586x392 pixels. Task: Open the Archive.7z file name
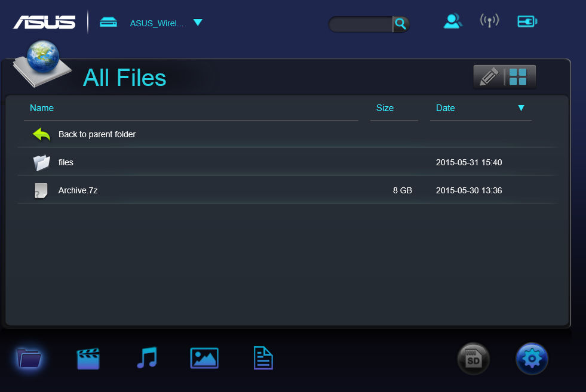78,190
